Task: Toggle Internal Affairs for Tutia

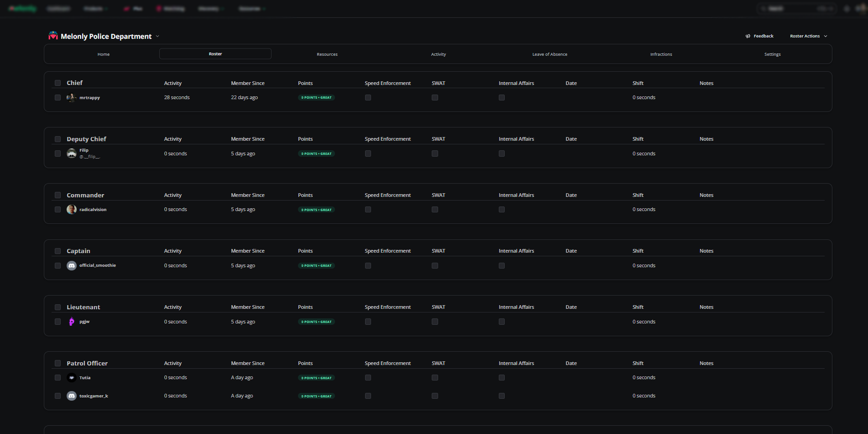Action: point(501,378)
